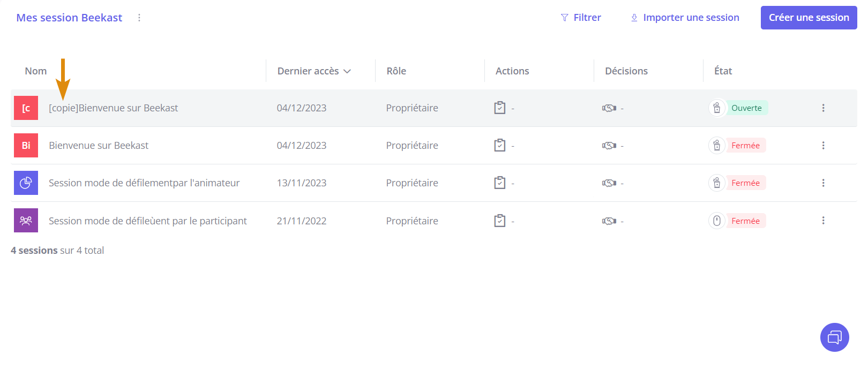Click date 21/11/2022
868x370 pixels.
(302, 221)
